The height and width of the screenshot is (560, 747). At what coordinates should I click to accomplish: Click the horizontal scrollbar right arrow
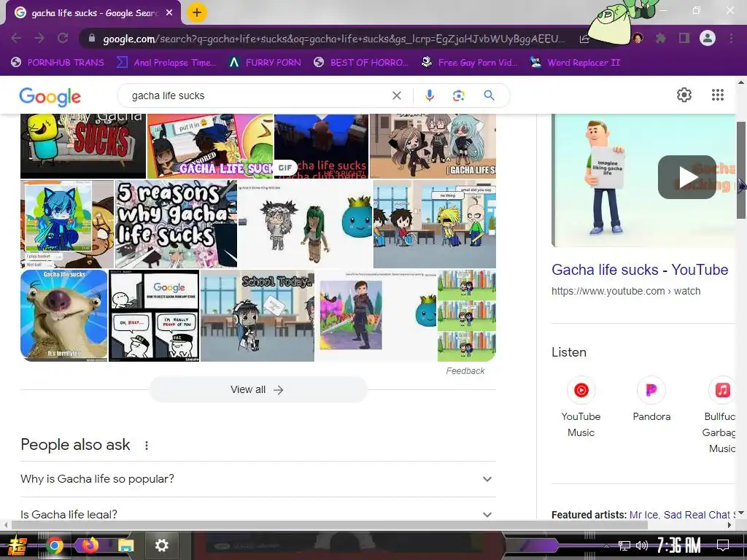[729, 525]
